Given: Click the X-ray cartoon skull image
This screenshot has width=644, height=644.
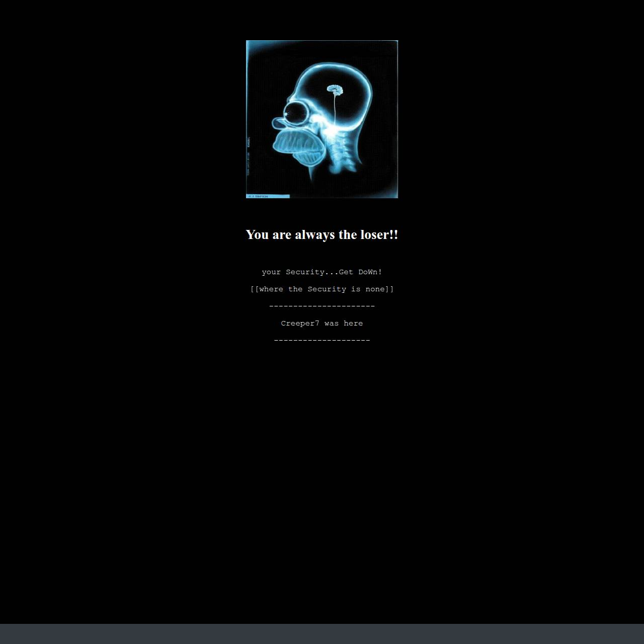Looking at the screenshot, I should [322, 119].
